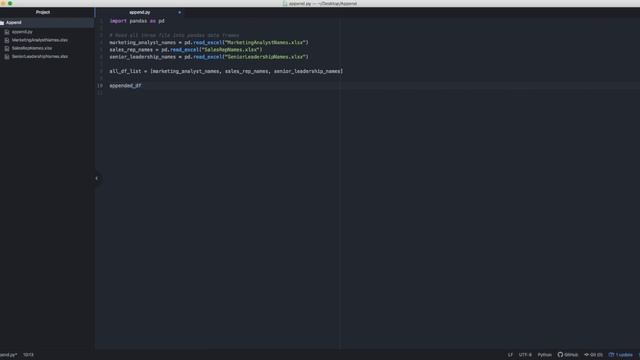
Task: Switch to the append.py editor tab
Action: tap(140, 12)
